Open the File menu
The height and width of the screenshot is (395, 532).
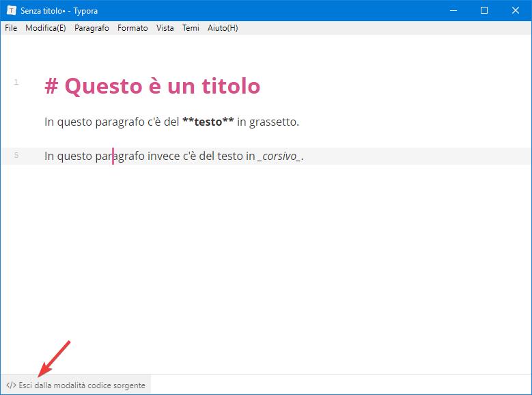[x=11, y=28]
